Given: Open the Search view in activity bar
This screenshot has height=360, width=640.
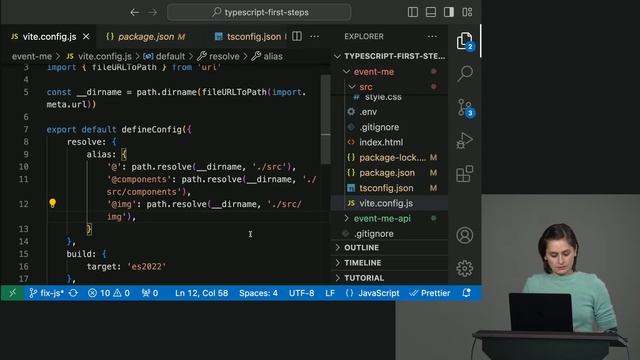Looking at the screenshot, I should (x=464, y=74).
